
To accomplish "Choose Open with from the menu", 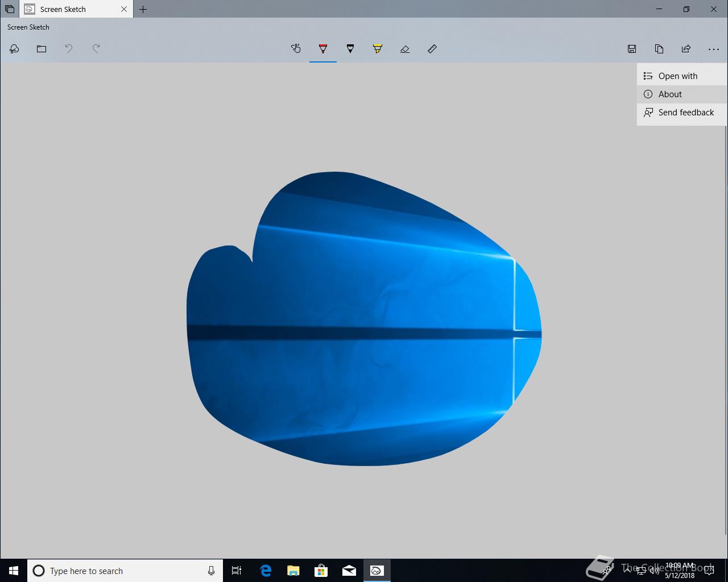I will point(682,76).
